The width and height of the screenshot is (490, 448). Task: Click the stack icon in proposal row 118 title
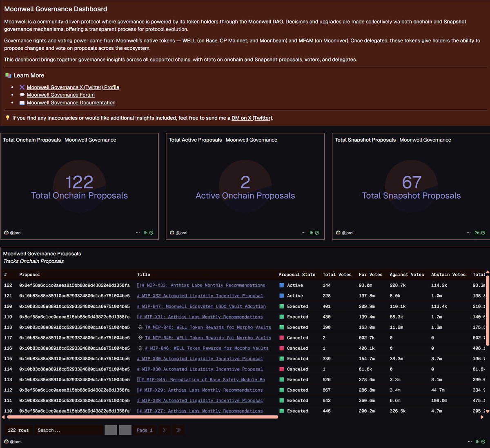click(140, 327)
